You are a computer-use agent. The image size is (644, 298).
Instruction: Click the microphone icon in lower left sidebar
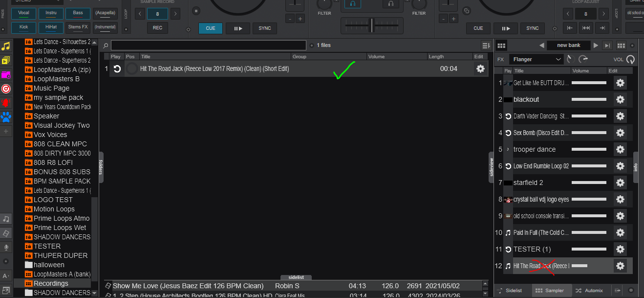pos(6,247)
